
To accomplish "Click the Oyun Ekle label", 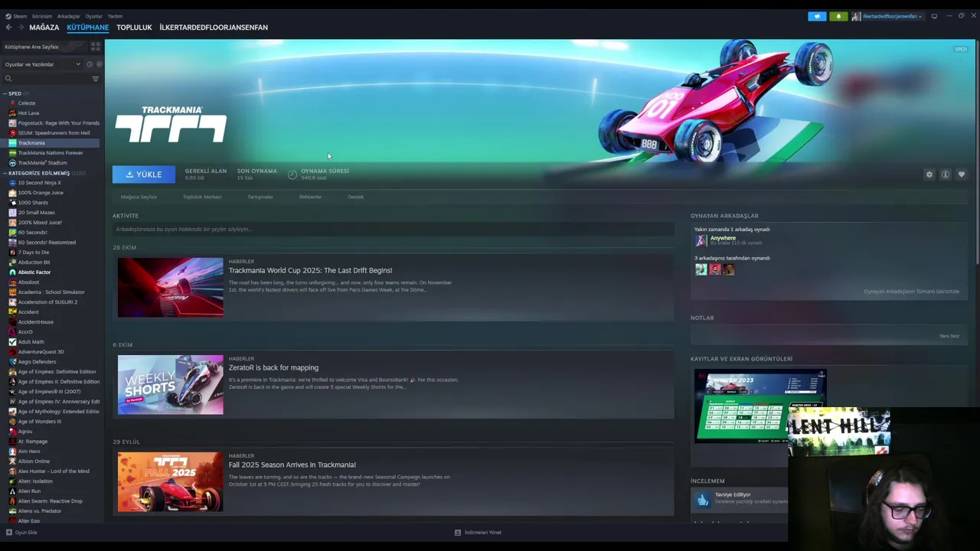I will coord(26,532).
